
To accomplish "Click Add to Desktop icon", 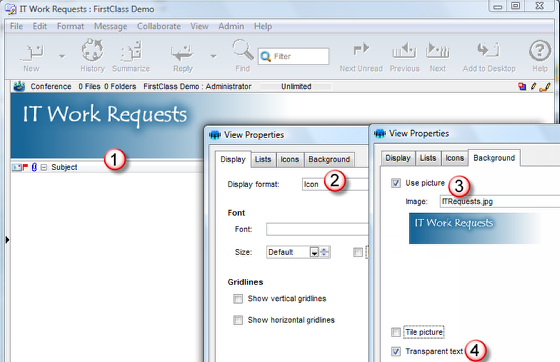I will tap(488, 50).
